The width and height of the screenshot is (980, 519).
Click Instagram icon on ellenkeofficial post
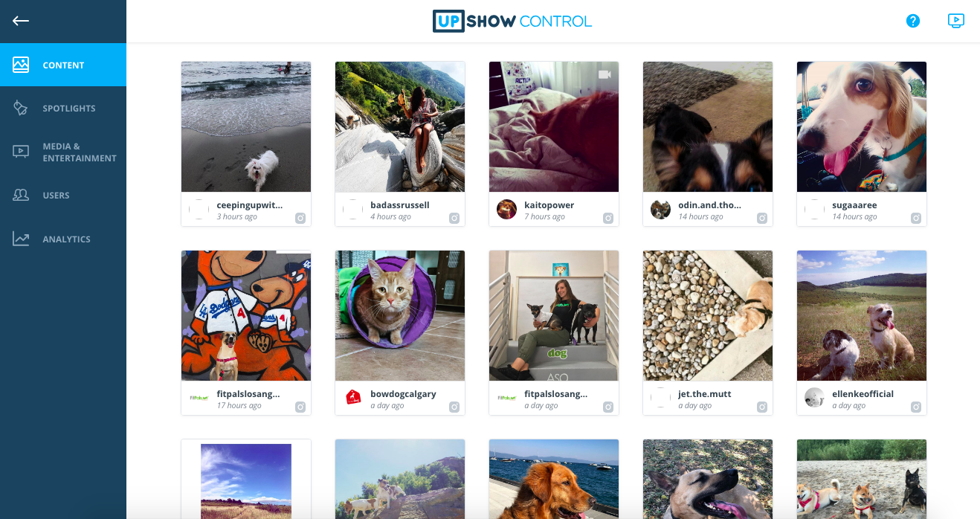(916, 407)
